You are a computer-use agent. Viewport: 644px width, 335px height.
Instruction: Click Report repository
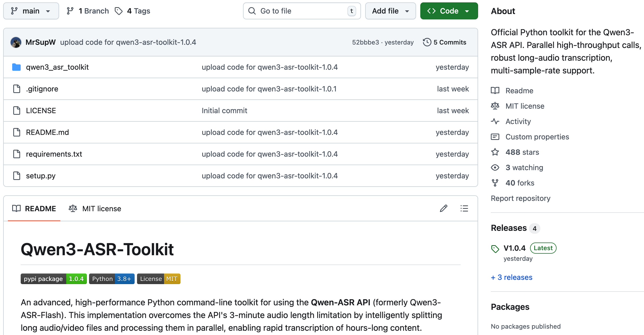point(521,198)
